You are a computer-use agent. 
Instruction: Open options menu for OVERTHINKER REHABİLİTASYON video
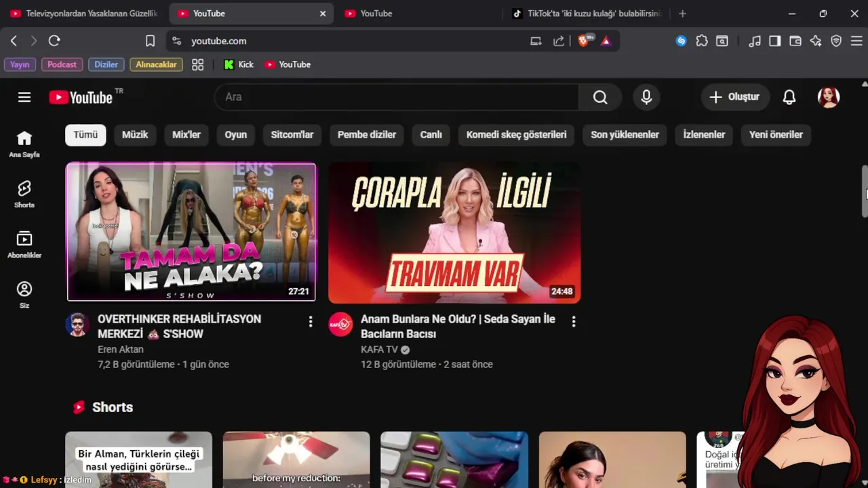pos(311,321)
